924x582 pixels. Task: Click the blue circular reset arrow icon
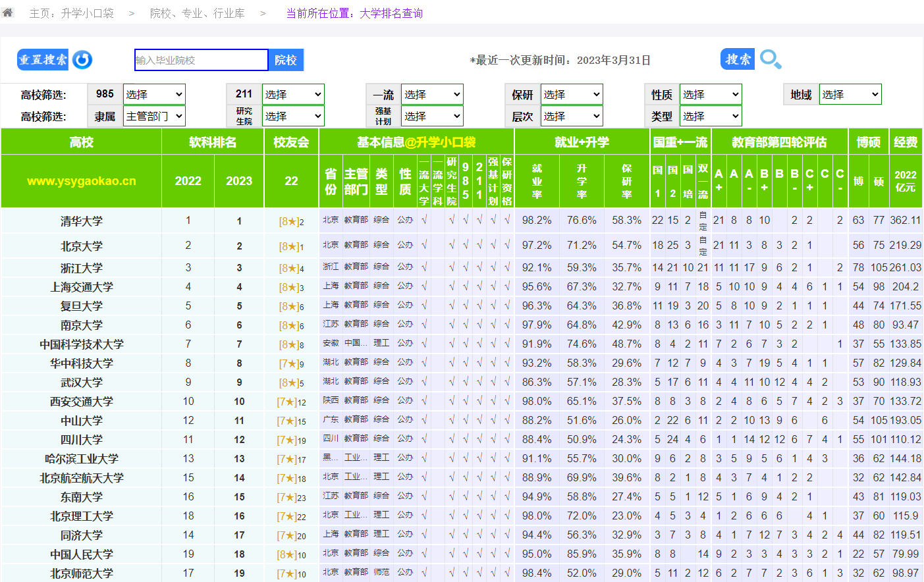pyautogui.click(x=82, y=60)
